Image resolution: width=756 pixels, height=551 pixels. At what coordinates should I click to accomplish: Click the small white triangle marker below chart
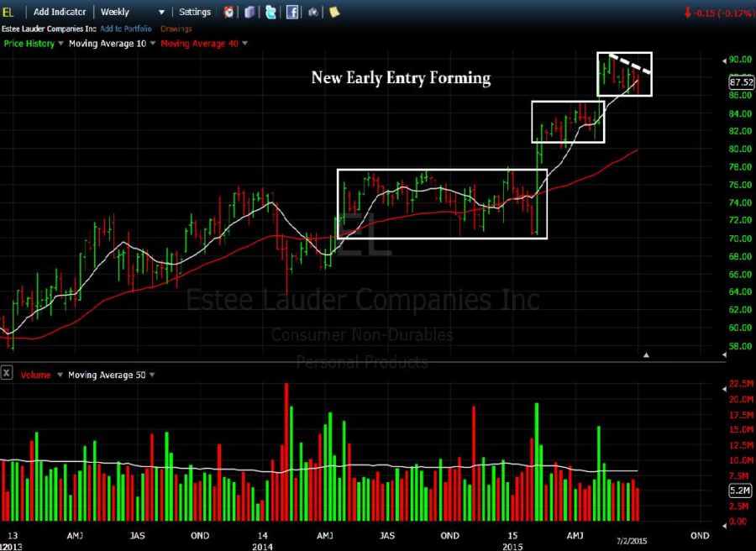pyautogui.click(x=646, y=354)
